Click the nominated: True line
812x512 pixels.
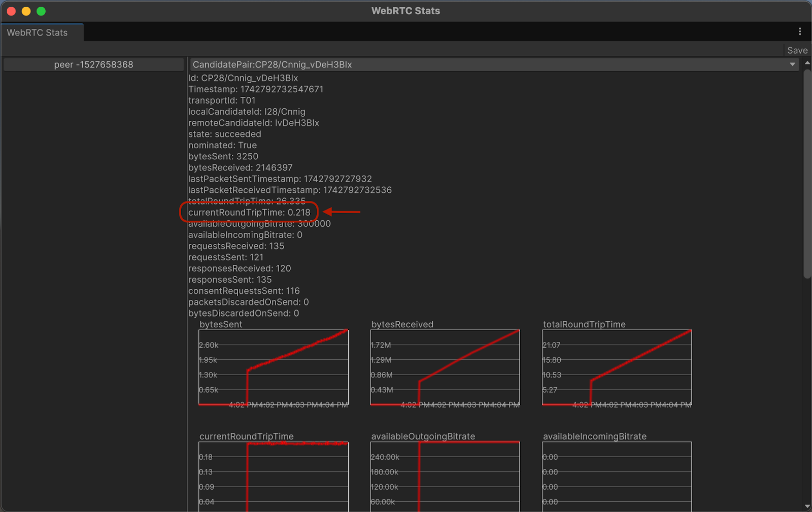[222, 145]
